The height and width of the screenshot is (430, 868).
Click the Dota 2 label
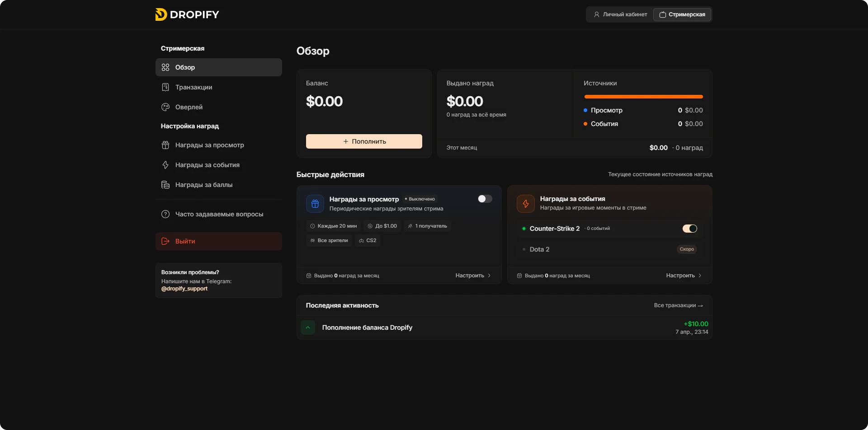click(x=539, y=249)
